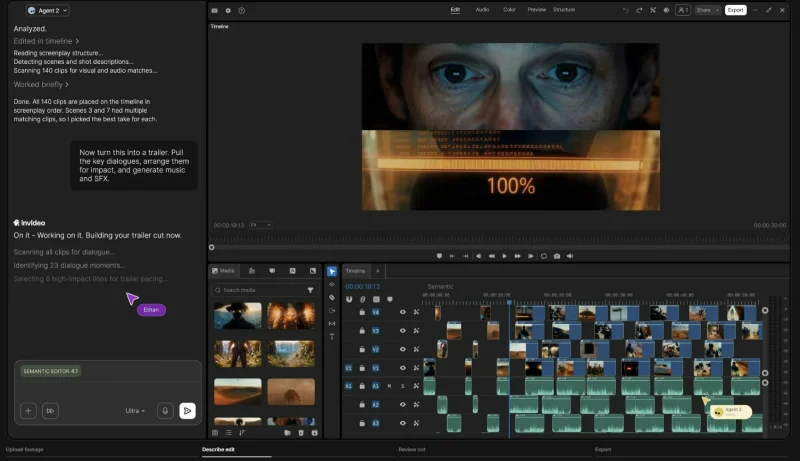Expand Edited in timeline section
This screenshot has height=461, width=800.
[46, 41]
